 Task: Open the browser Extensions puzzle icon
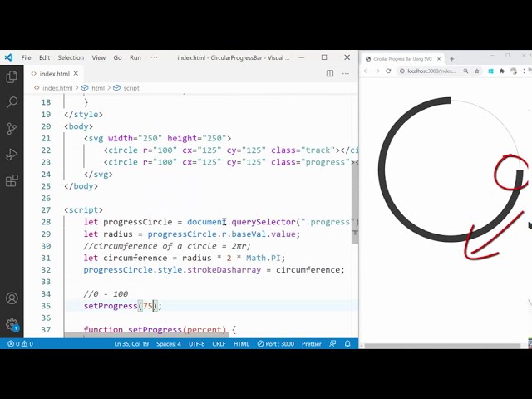502,71
